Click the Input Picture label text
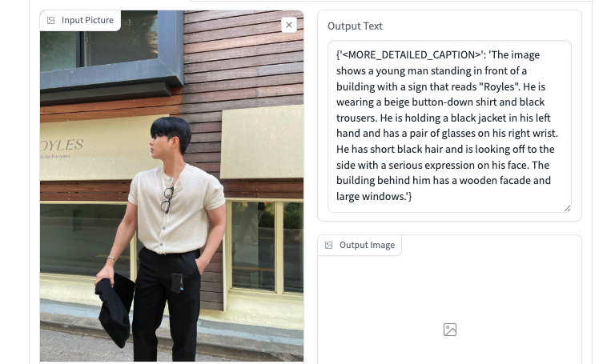The height and width of the screenshot is (364, 607). point(87,20)
